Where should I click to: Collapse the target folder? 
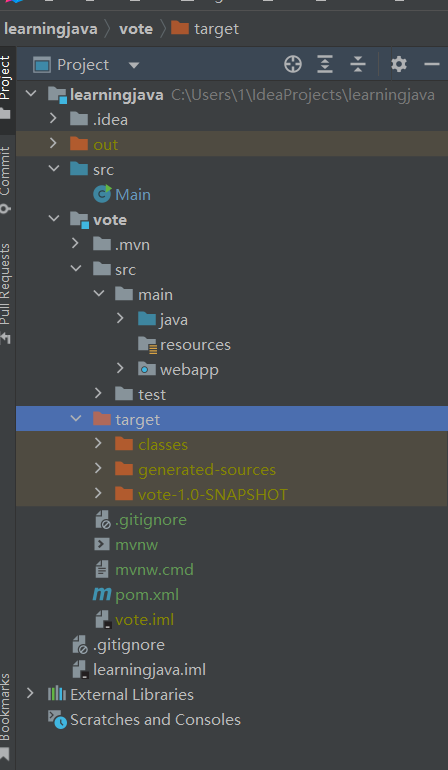[76, 419]
